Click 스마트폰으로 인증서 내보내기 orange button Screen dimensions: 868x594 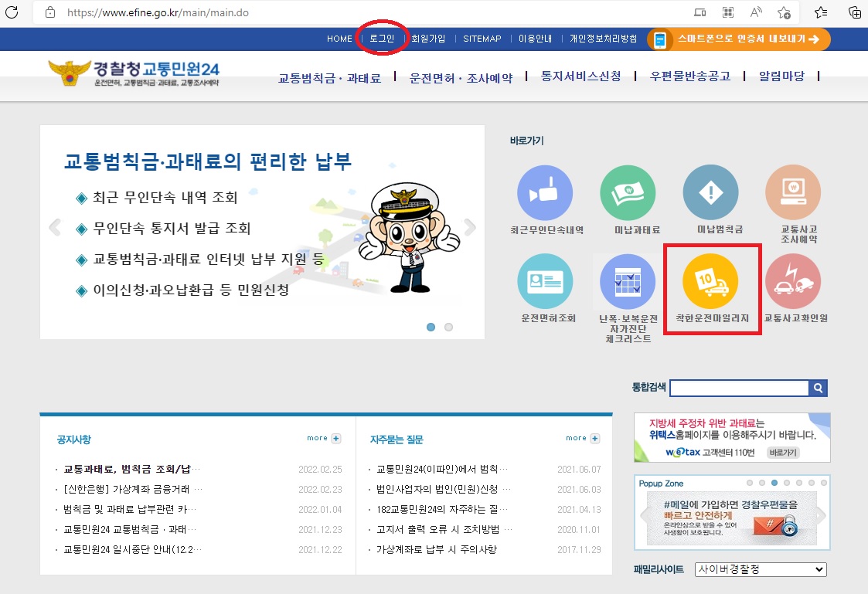739,39
